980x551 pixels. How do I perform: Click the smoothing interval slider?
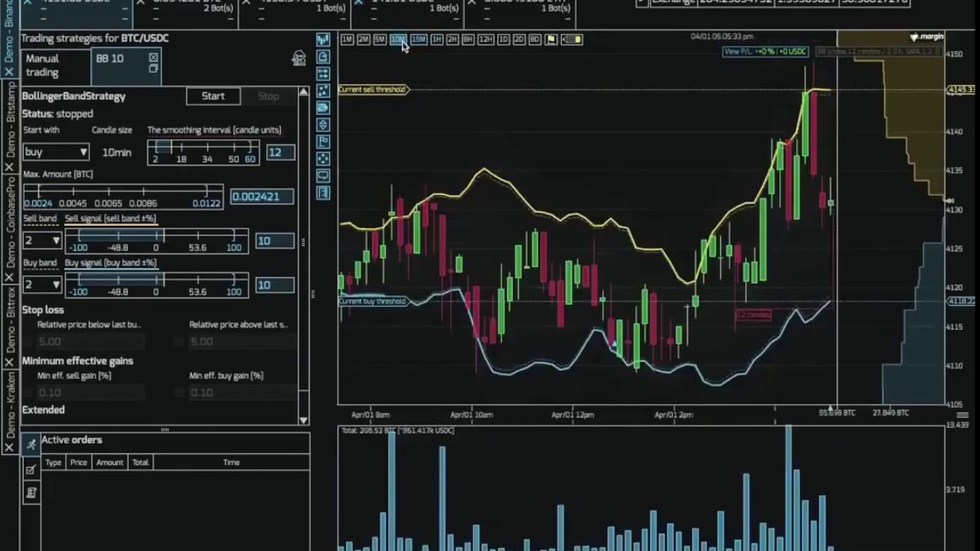tap(203, 152)
